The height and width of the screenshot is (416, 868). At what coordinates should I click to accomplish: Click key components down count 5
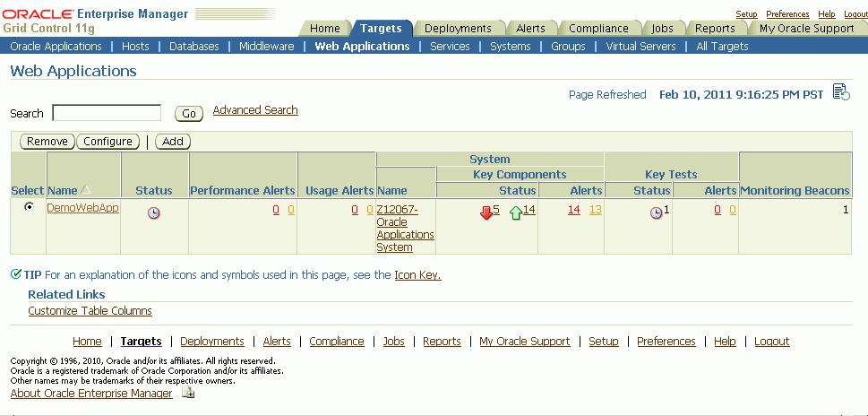pyautogui.click(x=496, y=210)
